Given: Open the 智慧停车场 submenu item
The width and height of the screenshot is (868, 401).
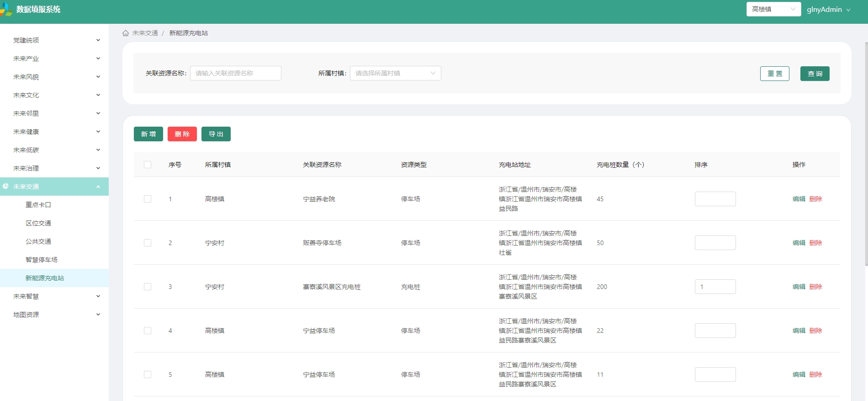Looking at the screenshot, I should point(54,260).
